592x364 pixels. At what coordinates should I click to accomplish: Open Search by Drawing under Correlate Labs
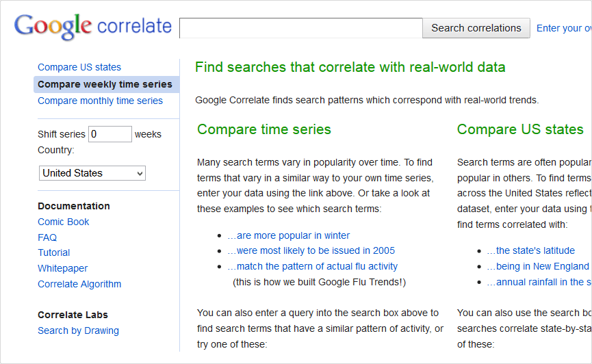coord(78,330)
